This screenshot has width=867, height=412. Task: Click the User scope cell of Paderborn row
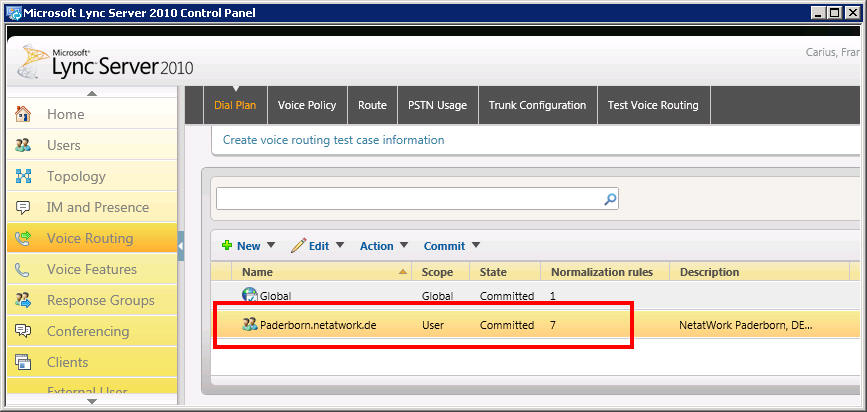click(x=433, y=325)
